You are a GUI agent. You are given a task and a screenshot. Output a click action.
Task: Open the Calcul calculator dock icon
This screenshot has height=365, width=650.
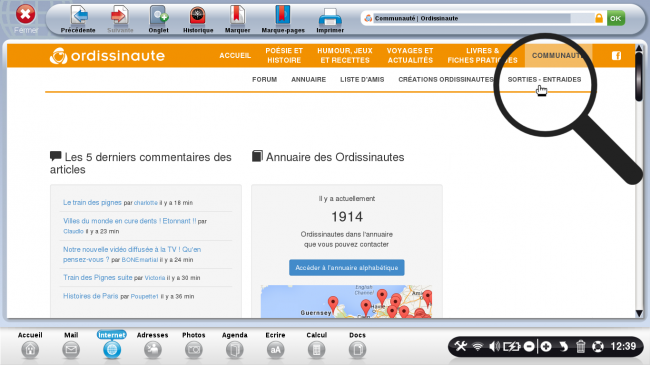pyautogui.click(x=316, y=350)
